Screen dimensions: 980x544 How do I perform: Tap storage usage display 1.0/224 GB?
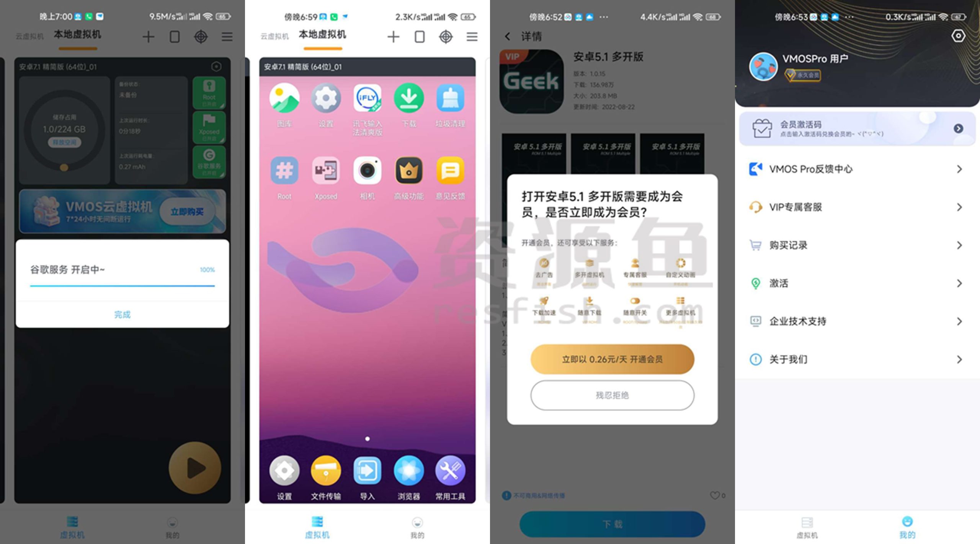64,127
